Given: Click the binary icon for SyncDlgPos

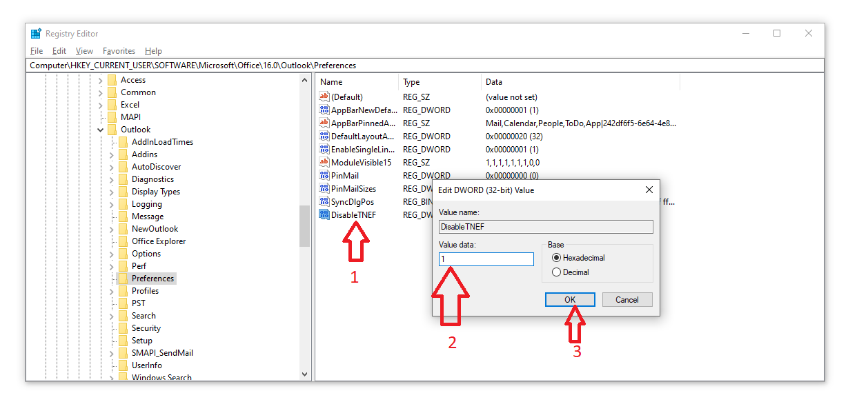Looking at the screenshot, I should 324,202.
